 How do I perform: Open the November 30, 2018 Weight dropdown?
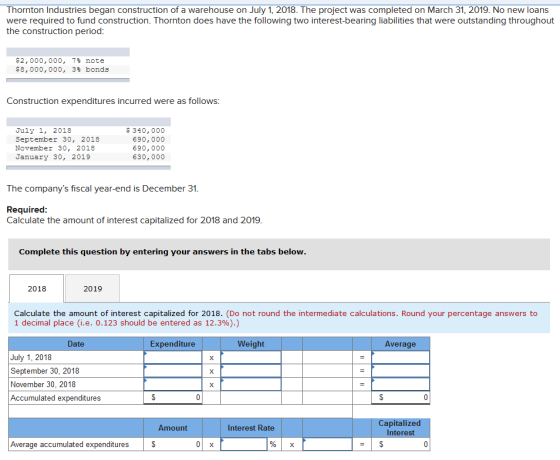251,384
